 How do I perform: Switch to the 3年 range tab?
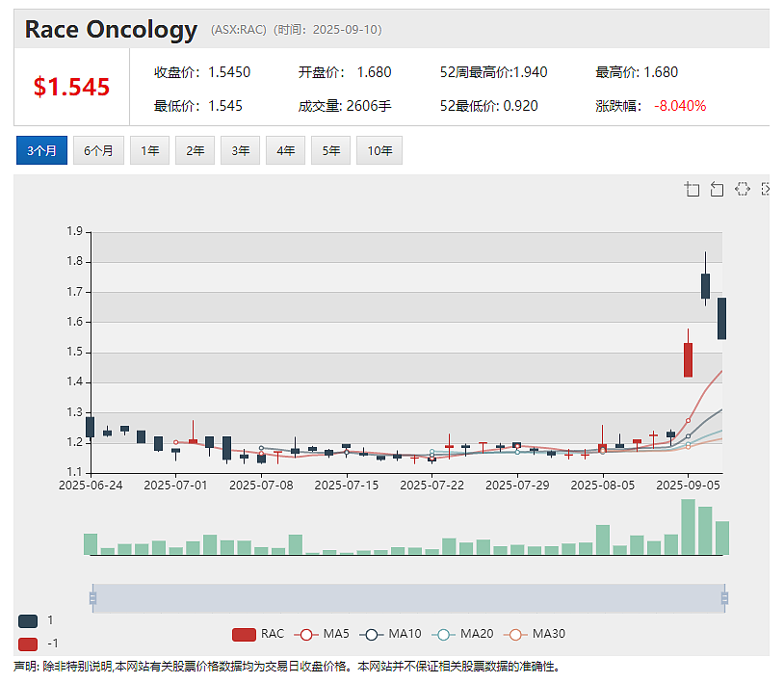[241, 150]
